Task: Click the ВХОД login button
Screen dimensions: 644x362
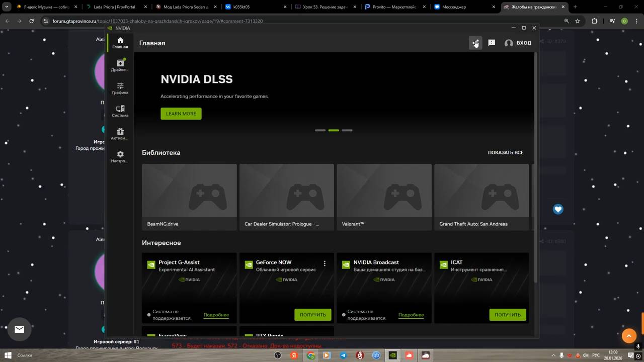Action: (518, 43)
